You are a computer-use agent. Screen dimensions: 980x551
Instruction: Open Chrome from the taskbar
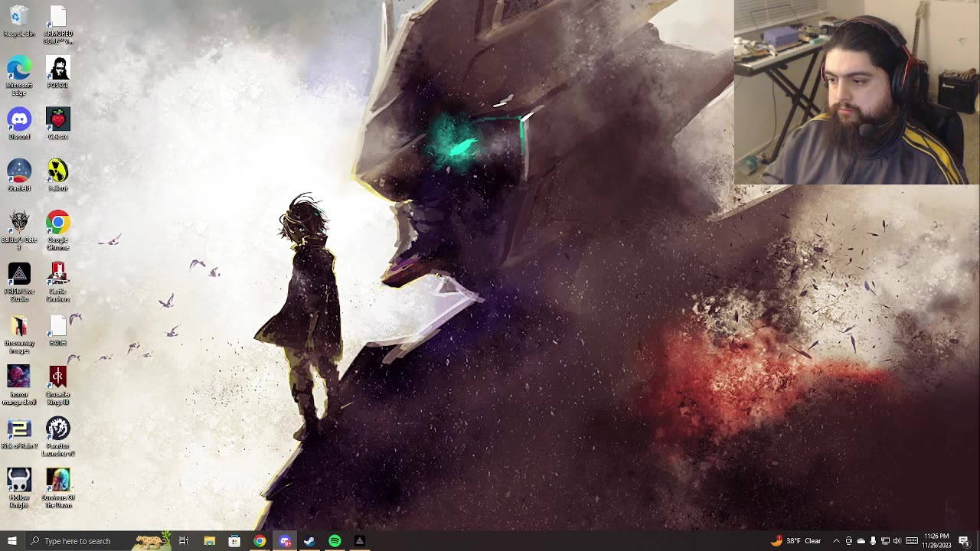click(x=260, y=541)
